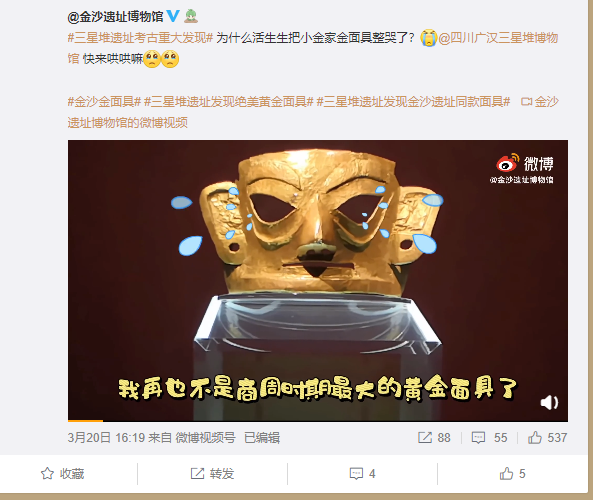Play the golden mask video
Viewport: 593px width, 500px height.
coord(318,281)
